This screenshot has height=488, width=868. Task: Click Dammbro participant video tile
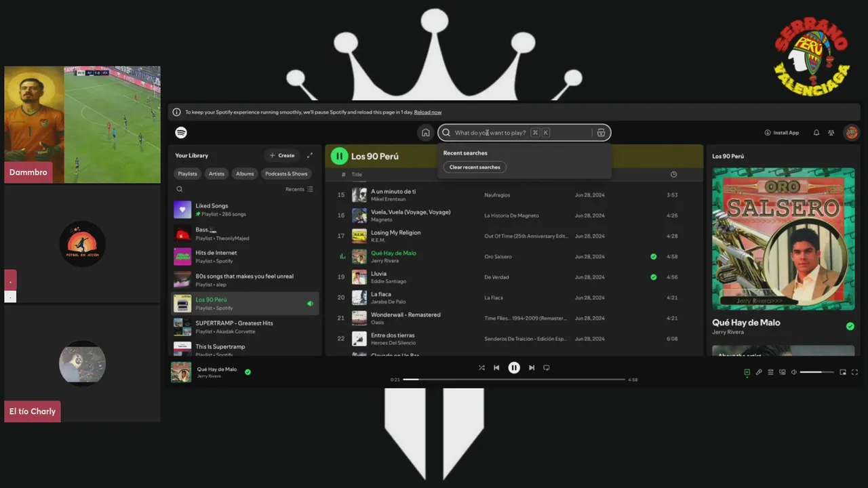(x=82, y=125)
